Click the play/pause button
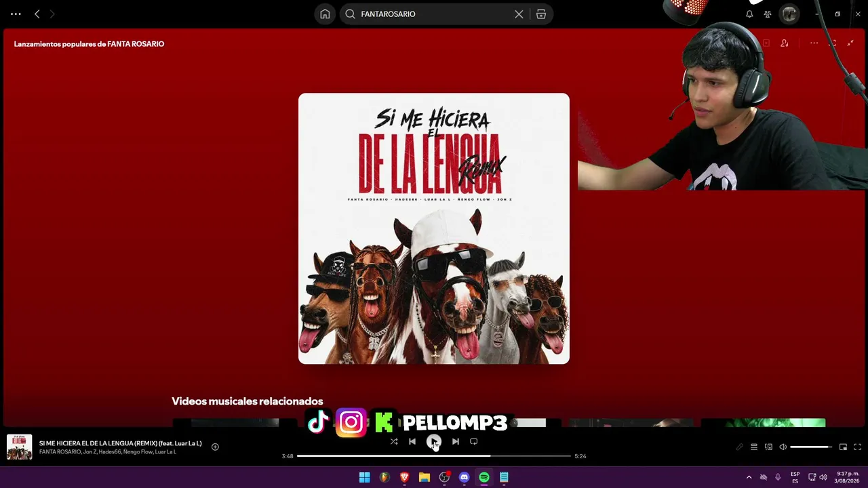Viewport: 868px width, 488px height. pos(434,442)
